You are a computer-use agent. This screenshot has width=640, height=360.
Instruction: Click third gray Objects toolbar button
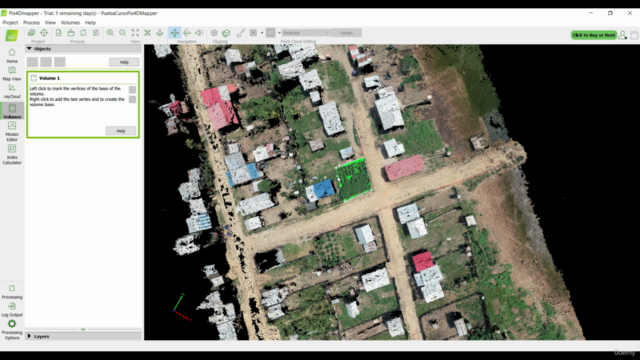pos(60,62)
